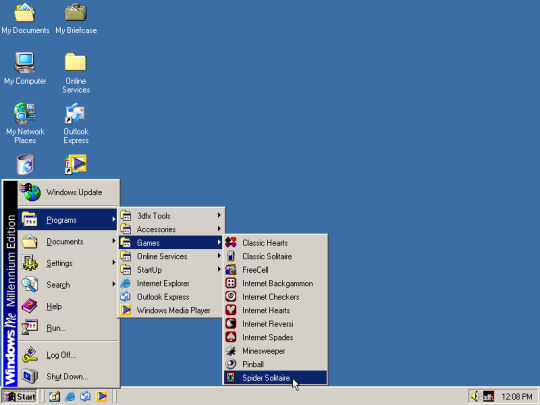Open Windows Update entry
540x405 pixels.
68,192
